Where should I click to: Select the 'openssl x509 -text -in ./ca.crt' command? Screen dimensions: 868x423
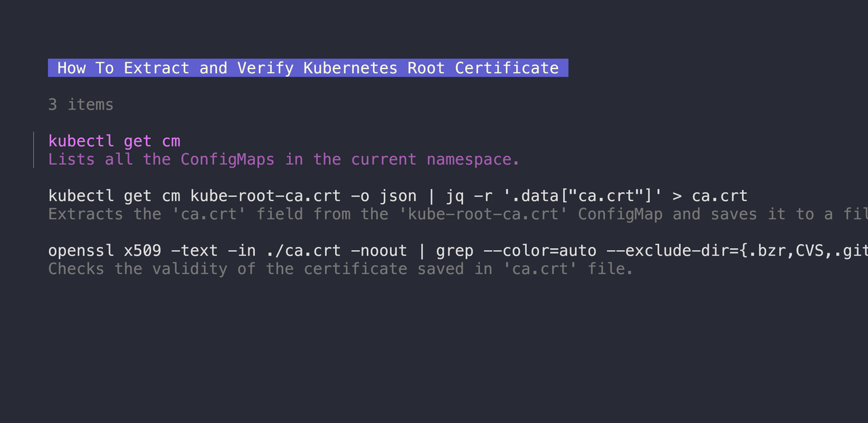coord(458,251)
